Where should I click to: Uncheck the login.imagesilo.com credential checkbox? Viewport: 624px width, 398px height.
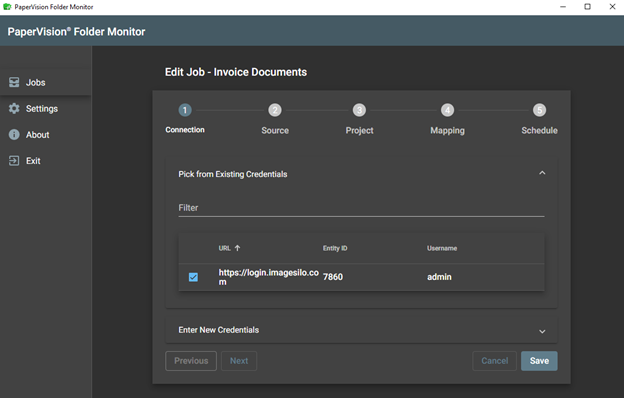point(193,277)
